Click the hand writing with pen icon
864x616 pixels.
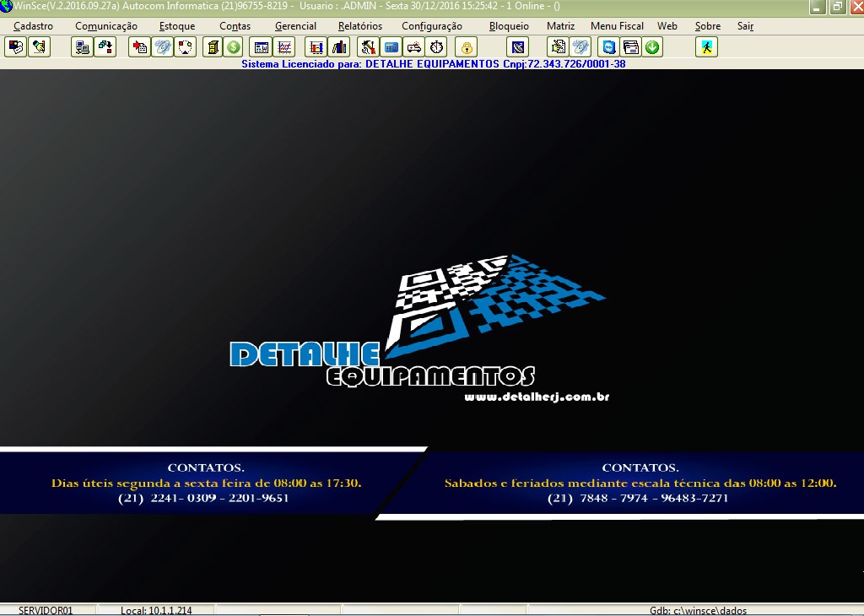39,47
